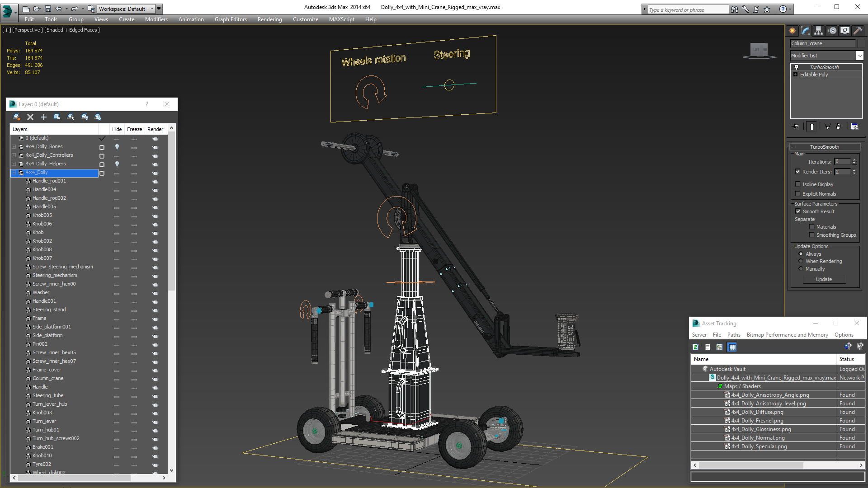Open the Rendering menu

click(x=270, y=19)
